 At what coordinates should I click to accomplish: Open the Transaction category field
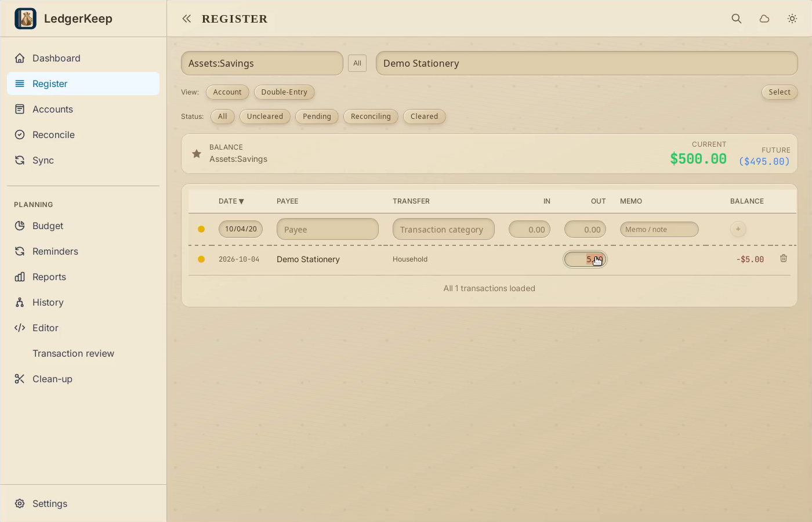click(444, 229)
